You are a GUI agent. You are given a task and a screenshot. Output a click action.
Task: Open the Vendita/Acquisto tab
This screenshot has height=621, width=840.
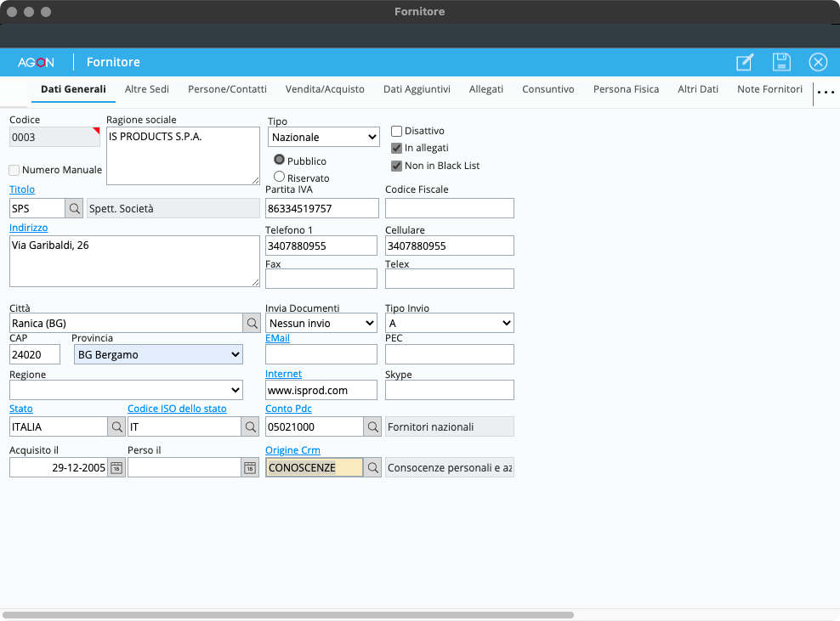coord(325,89)
